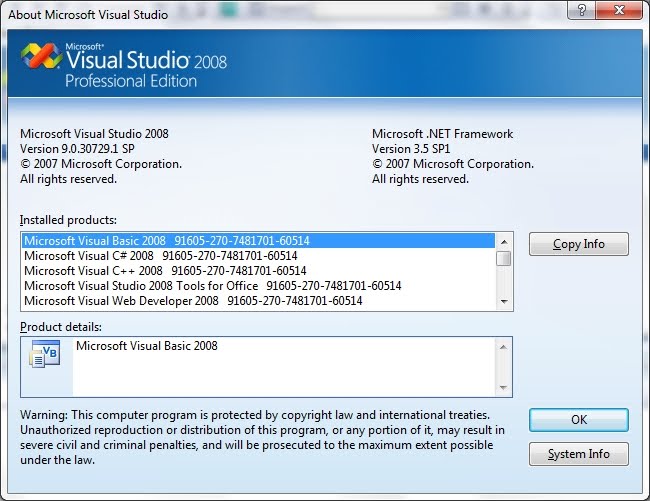
Task: Click installed products list scroll down arrow
Action: pos(504,302)
